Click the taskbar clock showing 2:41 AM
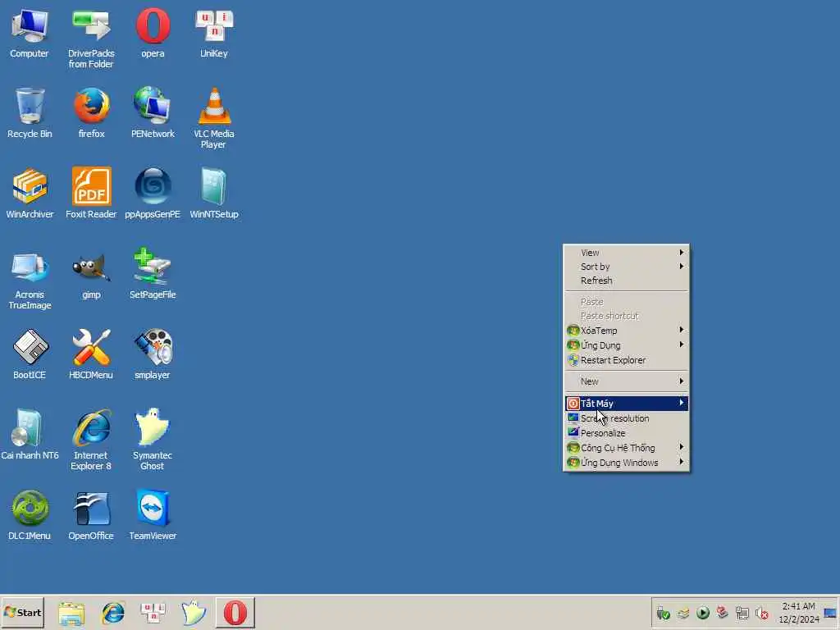The image size is (840, 630). [x=799, y=613]
